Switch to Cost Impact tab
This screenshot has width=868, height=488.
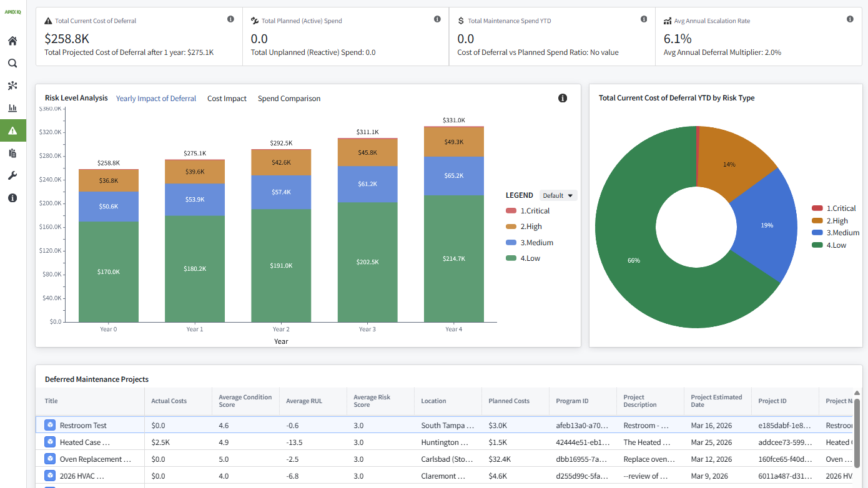click(227, 99)
